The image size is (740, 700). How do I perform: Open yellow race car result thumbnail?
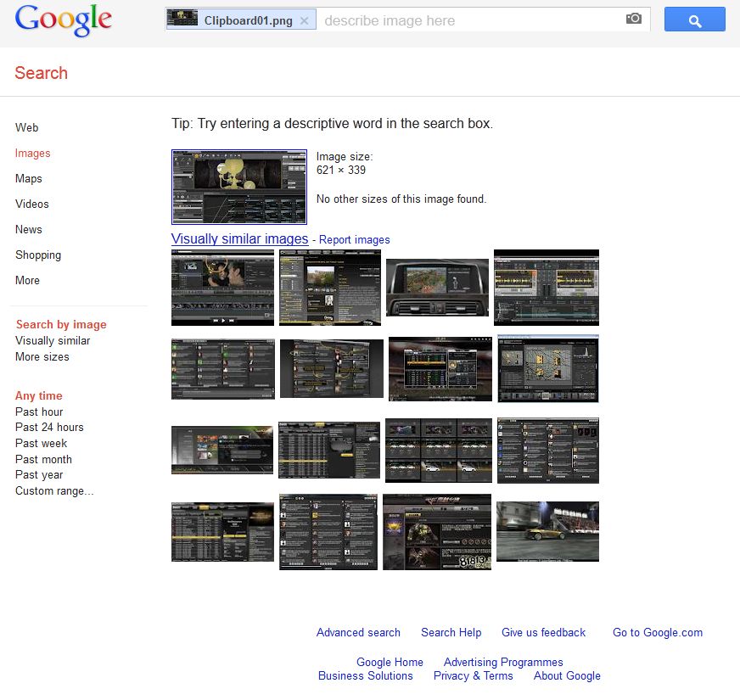[547, 531]
